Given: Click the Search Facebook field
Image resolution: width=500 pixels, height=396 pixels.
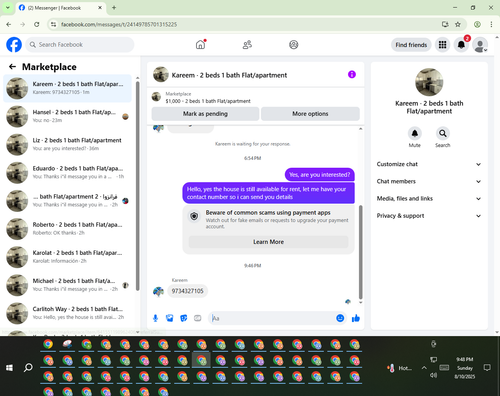Looking at the screenshot, I should [80, 45].
